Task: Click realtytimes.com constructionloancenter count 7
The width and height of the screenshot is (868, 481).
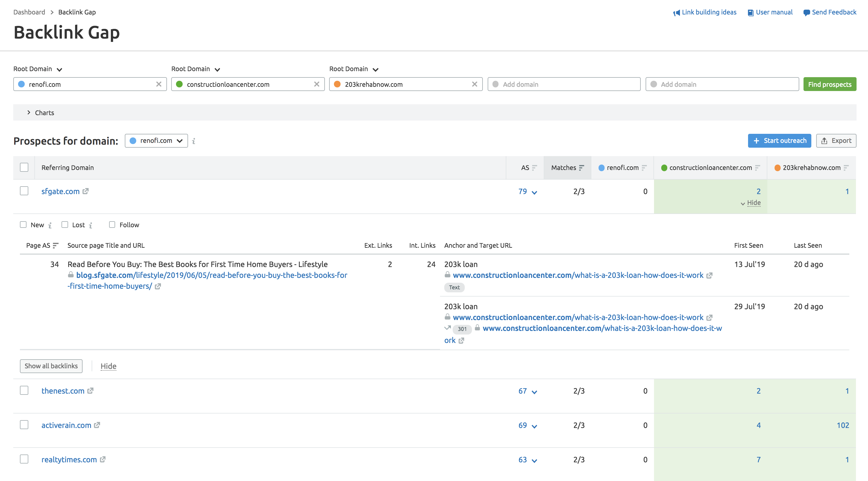Action: pyautogui.click(x=759, y=459)
